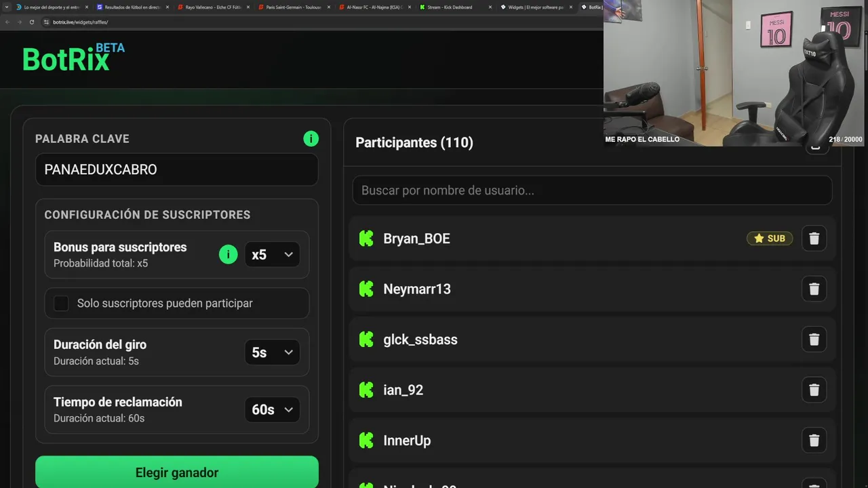The image size is (868, 488).
Task: Delete participant Neymarr13 with the trash icon
Action: click(814, 289)
